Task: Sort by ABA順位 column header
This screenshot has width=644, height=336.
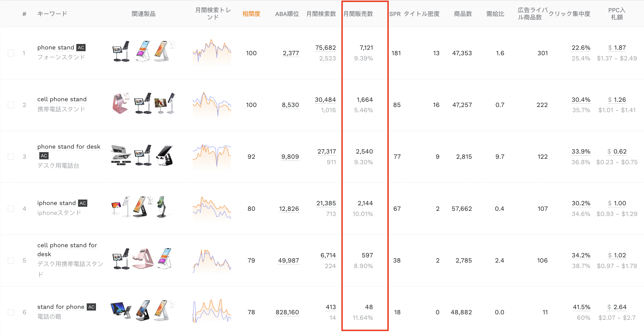Action: [x=287, y=14]
